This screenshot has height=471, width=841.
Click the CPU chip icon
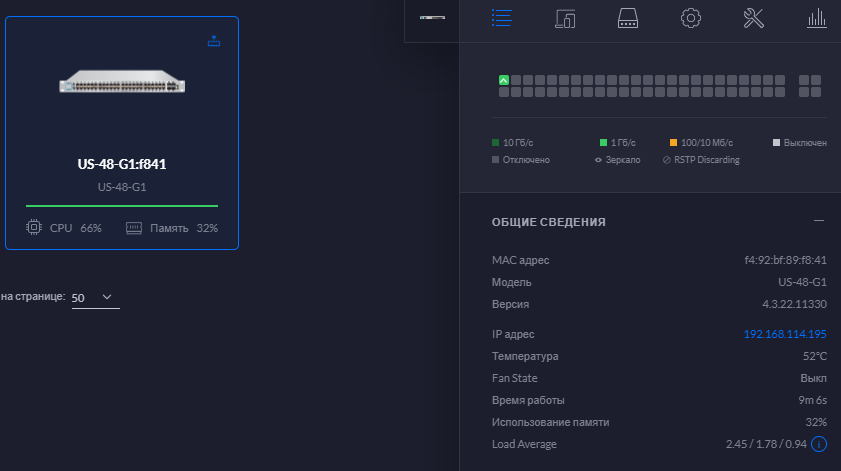34,227
